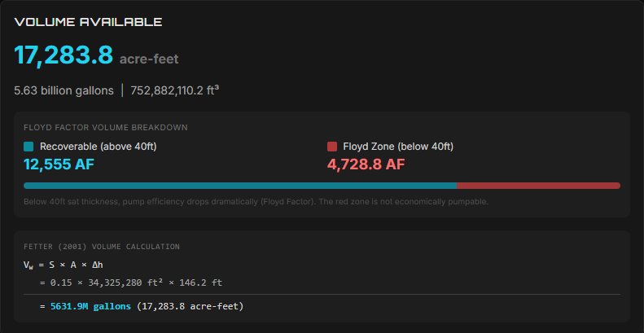Click the teal Recoverable legend color square
This screenshot has height=333, width=644.
click(x=28, y=147)
